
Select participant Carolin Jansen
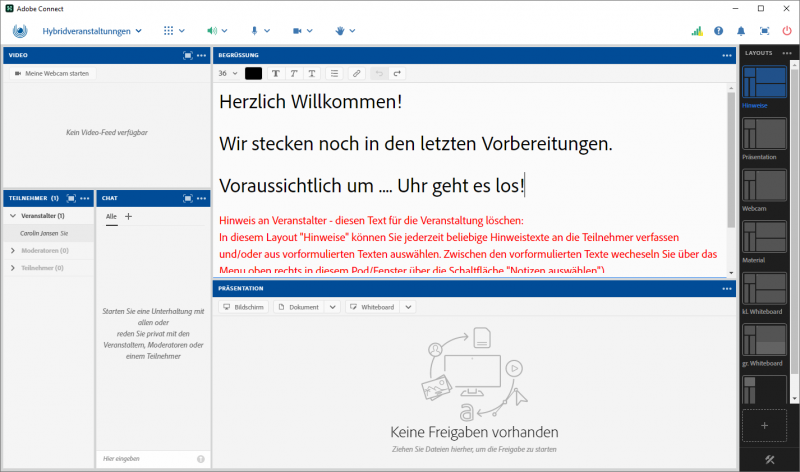click(49, 233)
